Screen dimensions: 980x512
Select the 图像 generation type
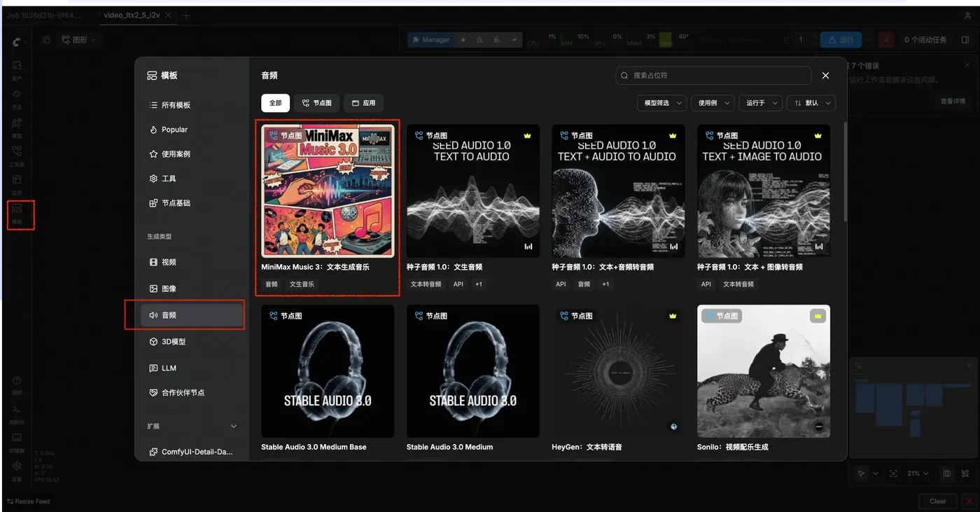(x=192, y=289)
